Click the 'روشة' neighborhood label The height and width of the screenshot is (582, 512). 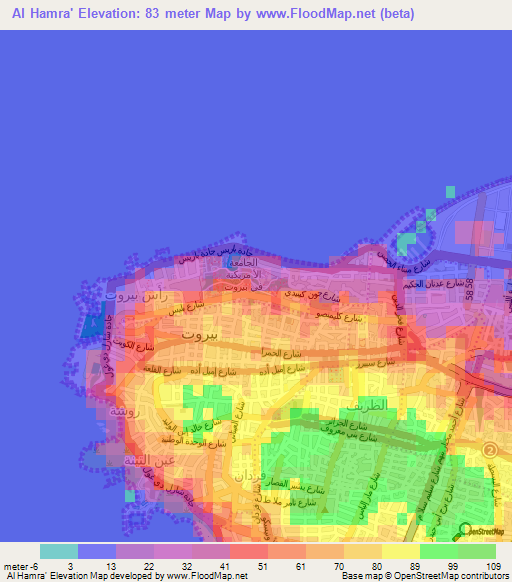pos(125,412)
